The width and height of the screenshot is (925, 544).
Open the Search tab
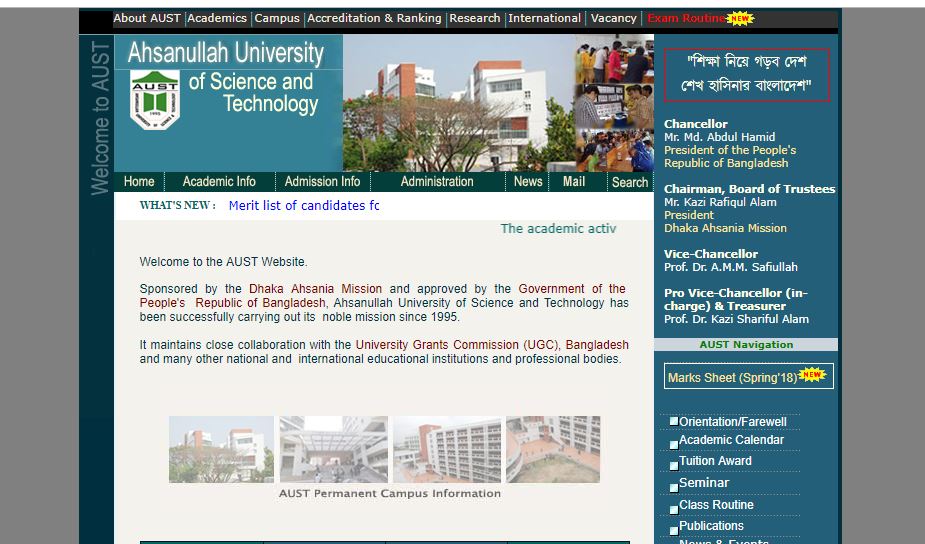pyautogui.click(x=629, y=182)
